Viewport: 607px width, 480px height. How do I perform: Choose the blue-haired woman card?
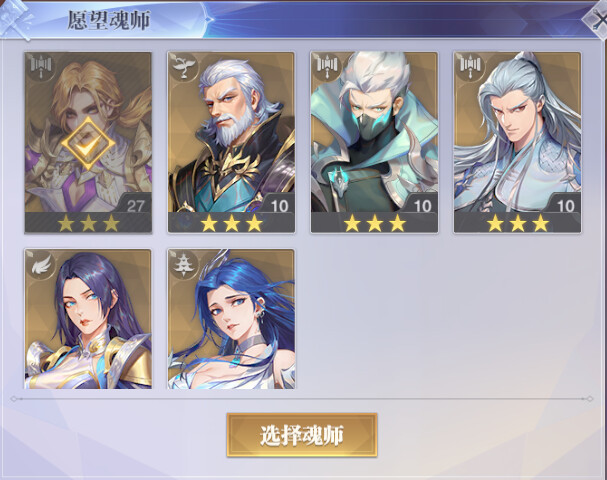[x=231, y=319]
